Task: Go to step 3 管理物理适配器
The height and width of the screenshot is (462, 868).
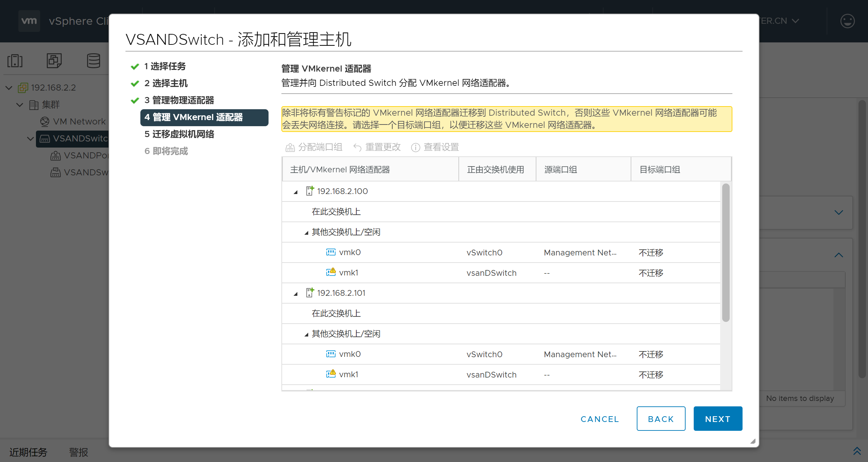Action: pyautogui.click(x=179, y=100)
